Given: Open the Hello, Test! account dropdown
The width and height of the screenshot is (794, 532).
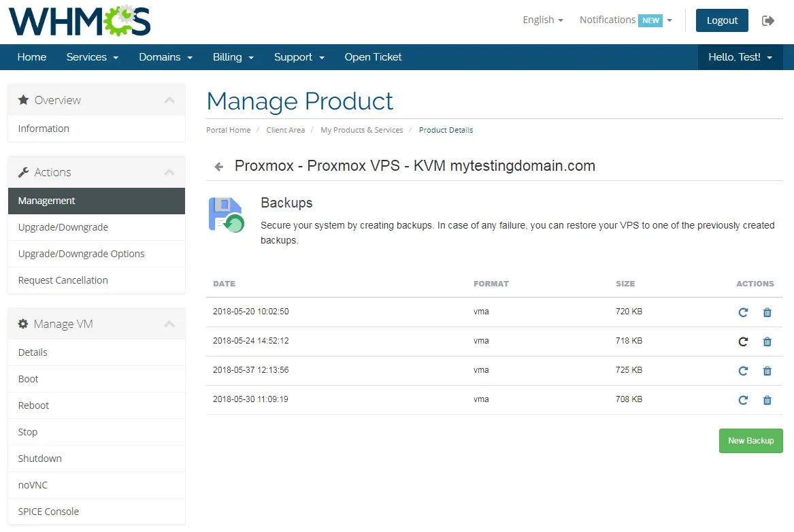Looking at the screenshot, I should point(740,57).
